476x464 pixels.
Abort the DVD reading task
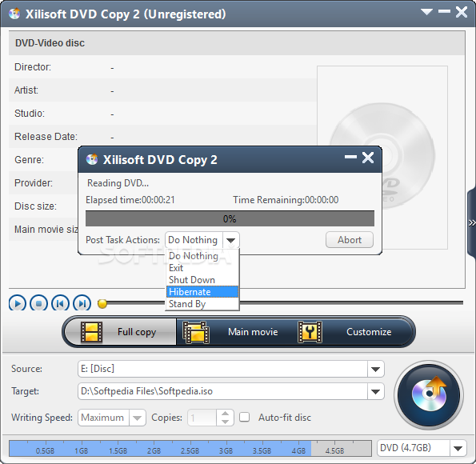click(350, 240)
